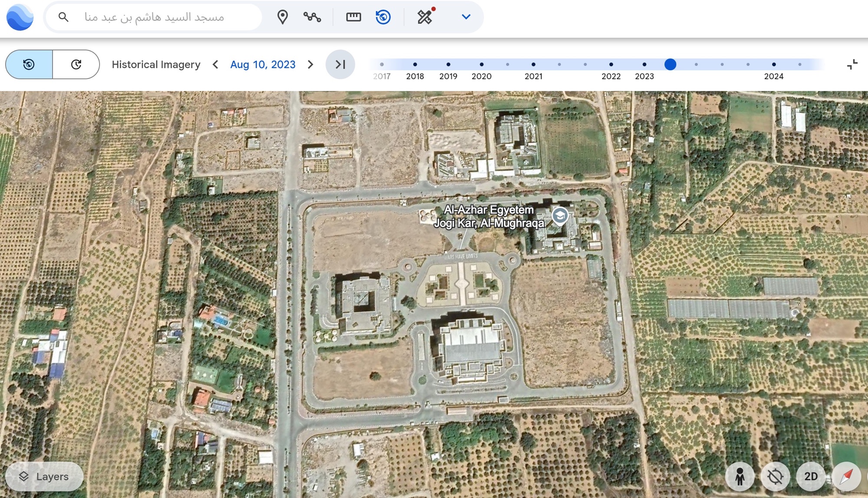Image resolution: width=868 pixels, height=498 pixels.
Task: Toggle historical imagery in the top toolbar
Action: tap(383, 17)
